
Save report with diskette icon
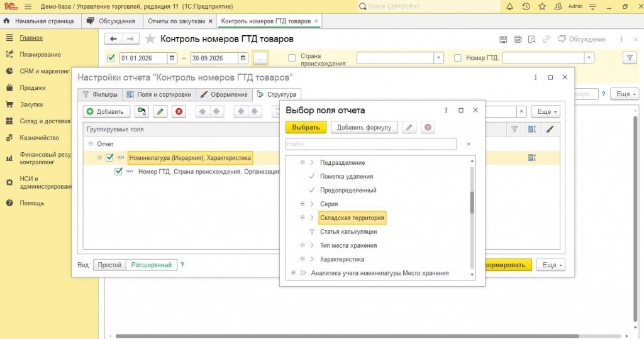click(503, 40)
